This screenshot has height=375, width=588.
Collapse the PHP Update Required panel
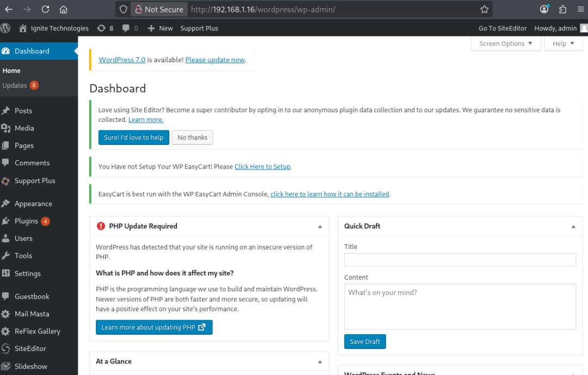coord(320,226)
